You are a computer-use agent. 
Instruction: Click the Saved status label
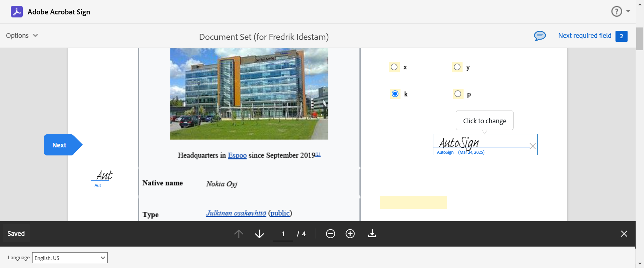click(16, 233)
